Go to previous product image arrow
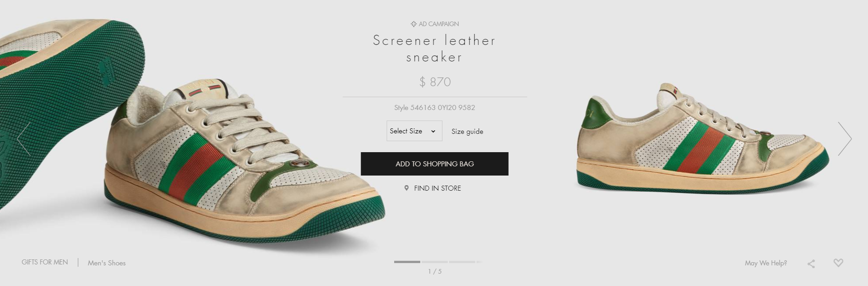 pos(24,138)
